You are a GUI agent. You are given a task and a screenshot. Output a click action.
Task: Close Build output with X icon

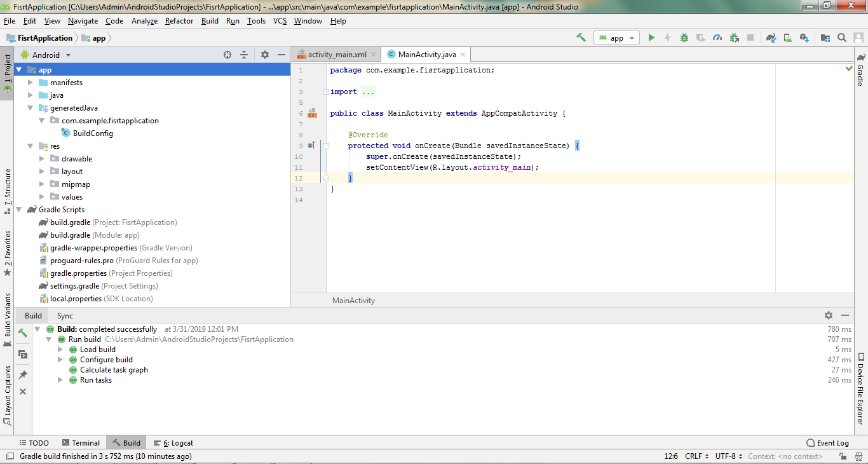pos(23,392)
